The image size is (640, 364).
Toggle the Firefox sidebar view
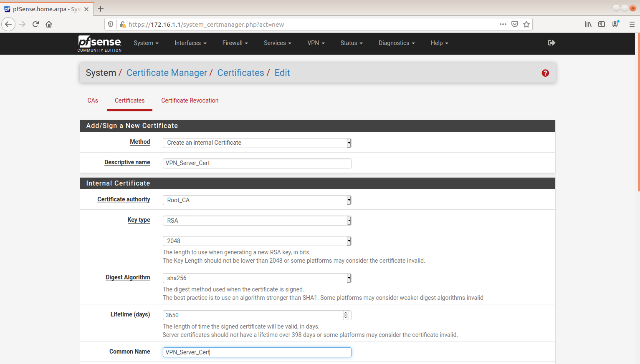(602, 24)
